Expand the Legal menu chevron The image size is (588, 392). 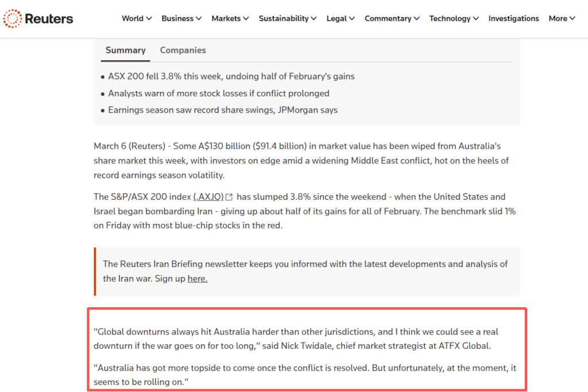(x=352, y=18)
